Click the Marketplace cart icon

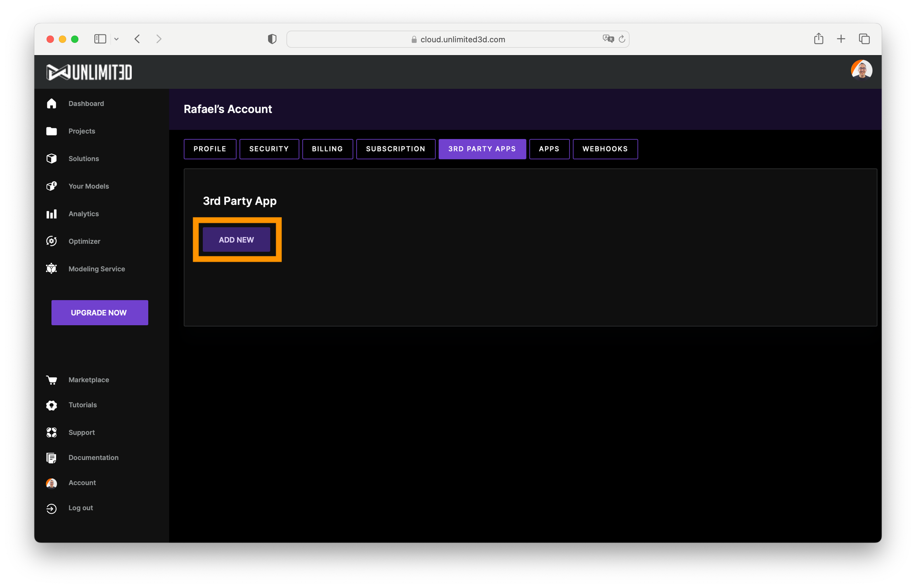[x=51, y=380]
